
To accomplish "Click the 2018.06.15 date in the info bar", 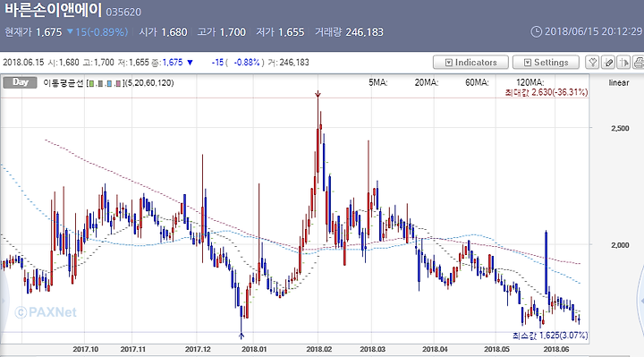I will click(23, 63).
